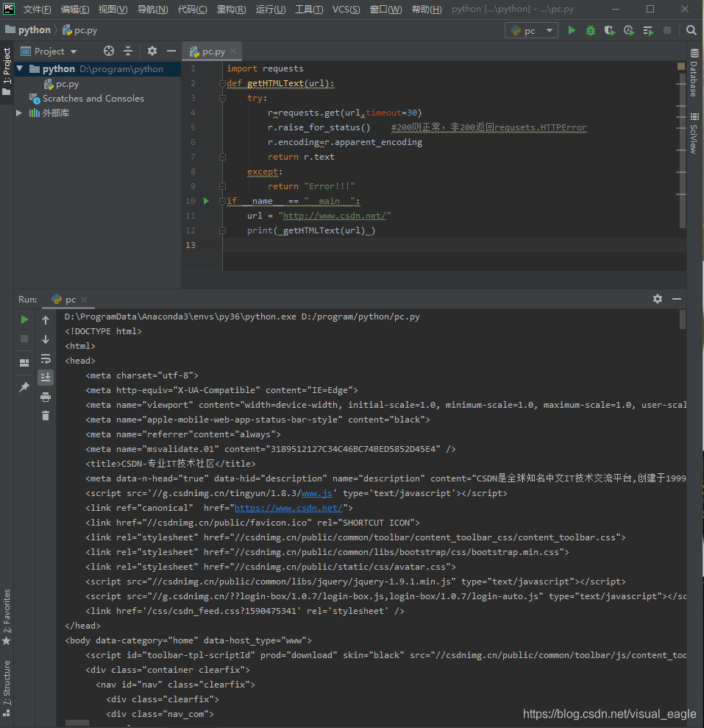Fold the try block at line 3
704x728 pixels.
point(222,99)
